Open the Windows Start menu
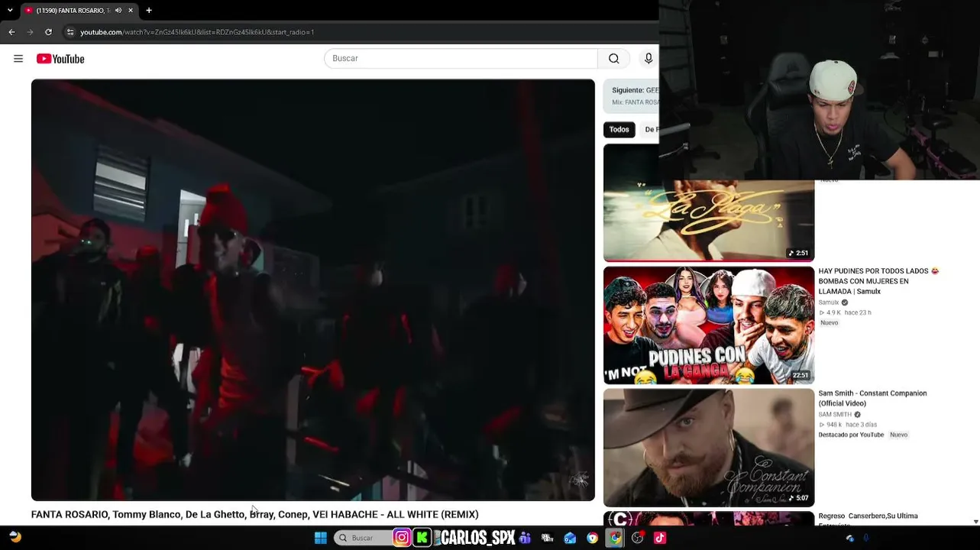 coord(321,538)
